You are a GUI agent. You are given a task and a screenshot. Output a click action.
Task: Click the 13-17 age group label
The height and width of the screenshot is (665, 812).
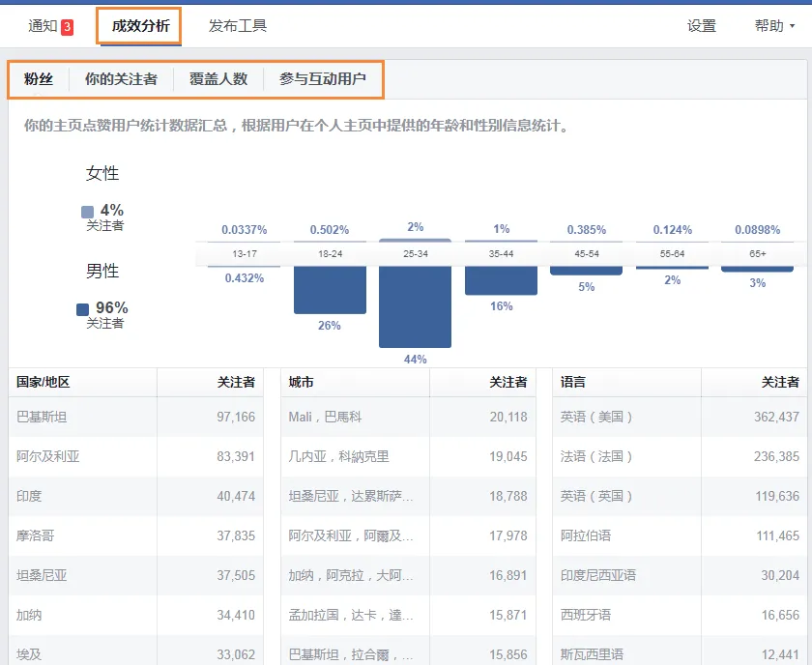245,254
